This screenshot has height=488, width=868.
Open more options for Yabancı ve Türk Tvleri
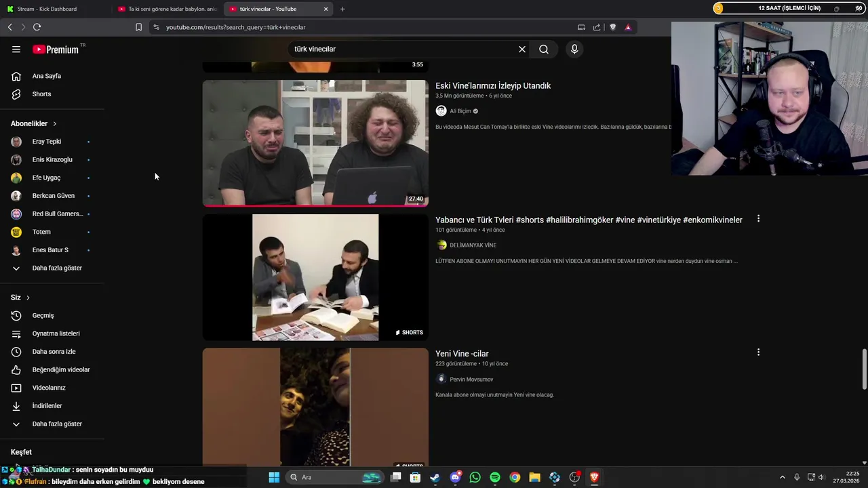(x=758, y=219)
